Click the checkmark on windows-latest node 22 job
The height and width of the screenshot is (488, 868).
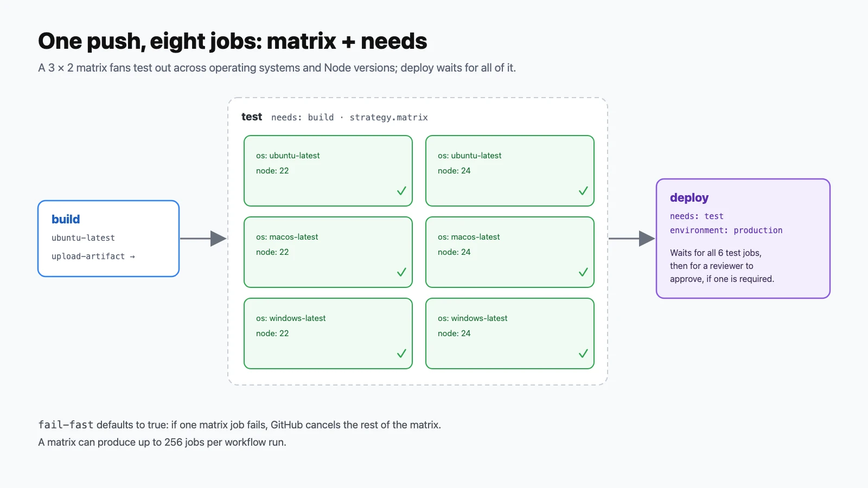tap(401, 354)
